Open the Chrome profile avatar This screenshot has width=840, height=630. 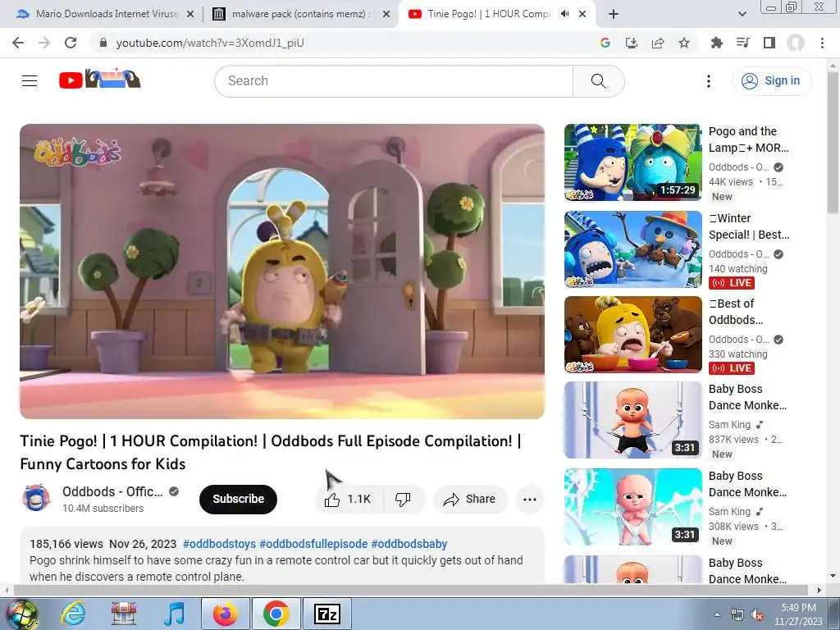(x=796, y=43)
